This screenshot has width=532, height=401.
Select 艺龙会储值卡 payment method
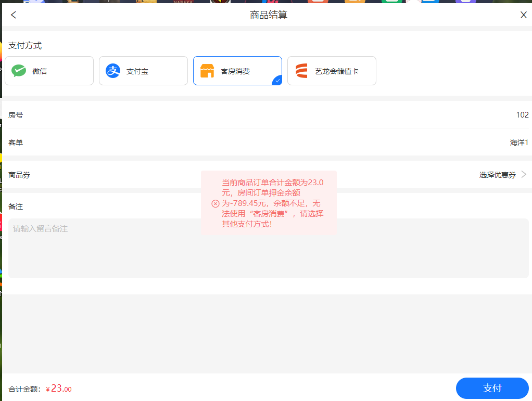(332, 71)
